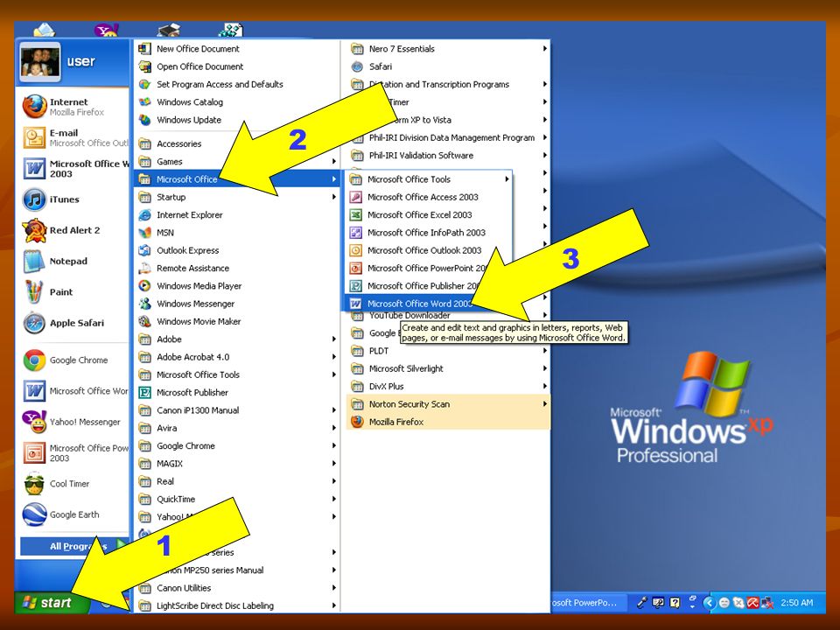Click the taskbar clock showing 2:50 AM
The image size is (840, 630).
(x=796, y=603)
